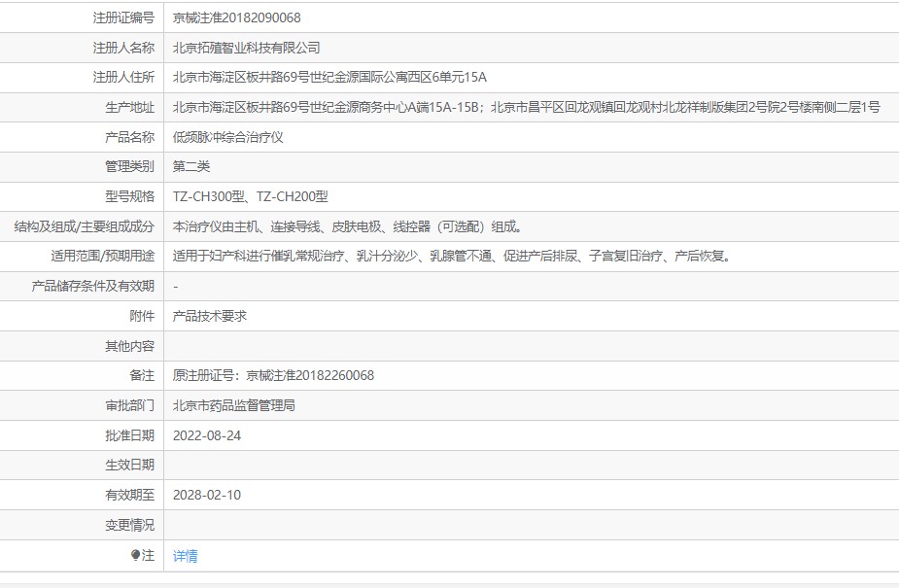Click the lightbulb icon next to 注

coord(135,555)
